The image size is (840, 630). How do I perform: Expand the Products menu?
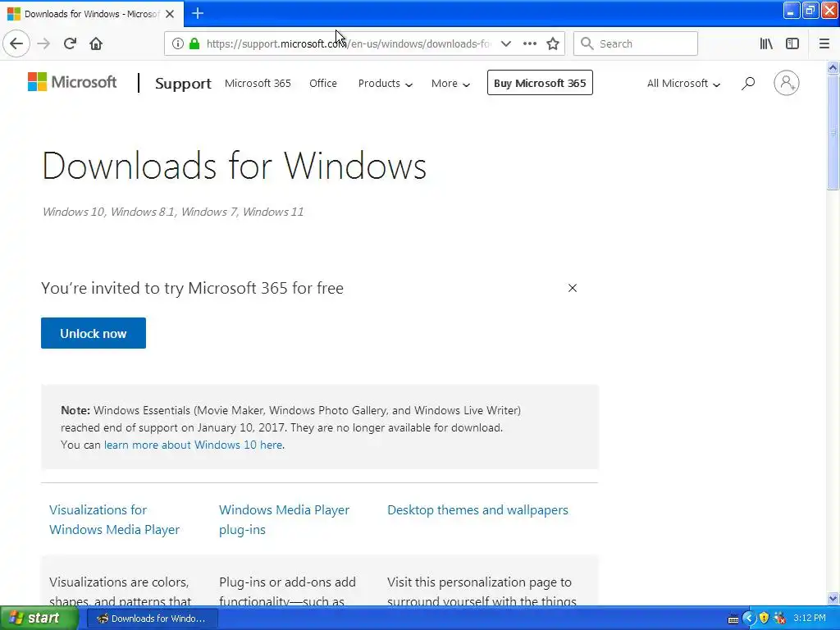[x=386, y=84]
